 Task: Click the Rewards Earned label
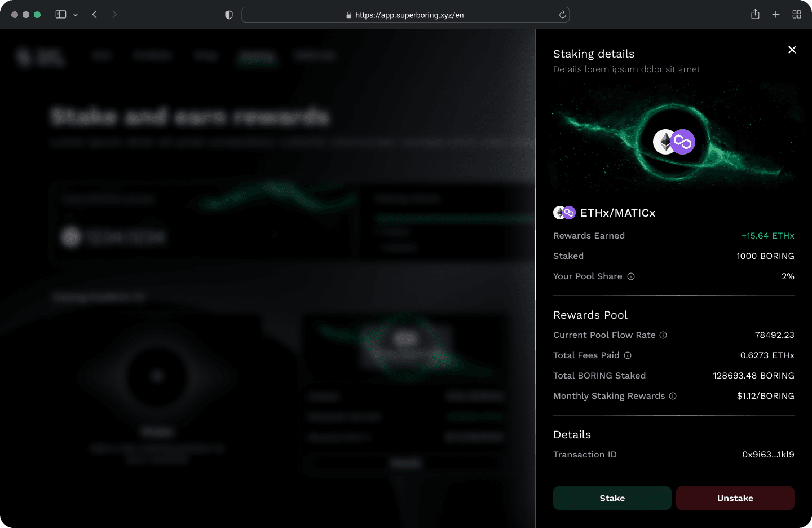(589, 236)
